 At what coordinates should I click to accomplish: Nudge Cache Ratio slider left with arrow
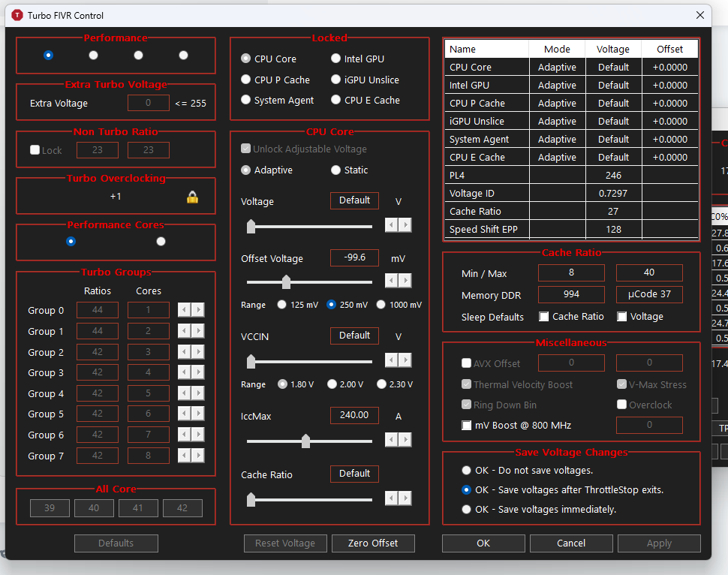tap(391, 498)
